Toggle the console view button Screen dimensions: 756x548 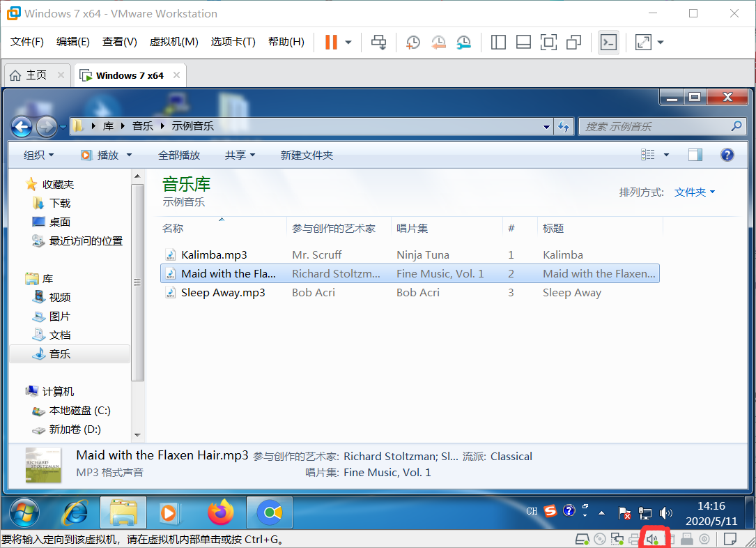point(608,43)
